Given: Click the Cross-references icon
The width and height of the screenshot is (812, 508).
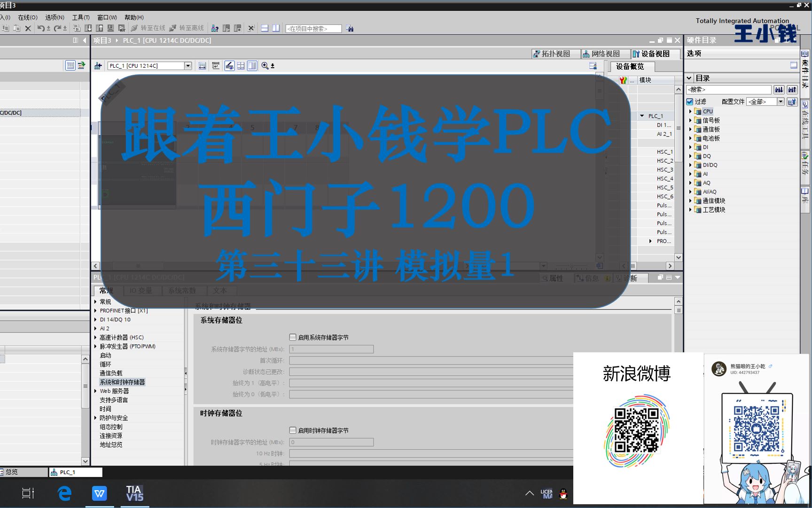Looking at the screenshot, I should [251, 28].
